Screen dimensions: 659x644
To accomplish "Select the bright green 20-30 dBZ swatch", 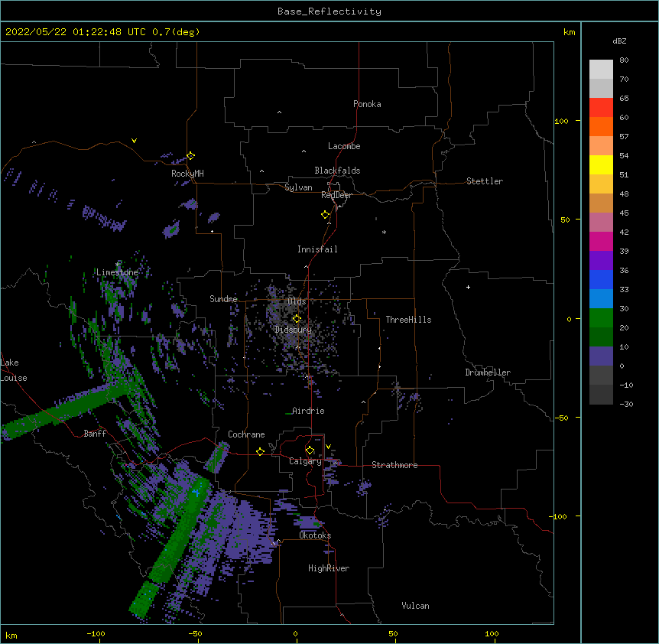I will coord(601,318).
